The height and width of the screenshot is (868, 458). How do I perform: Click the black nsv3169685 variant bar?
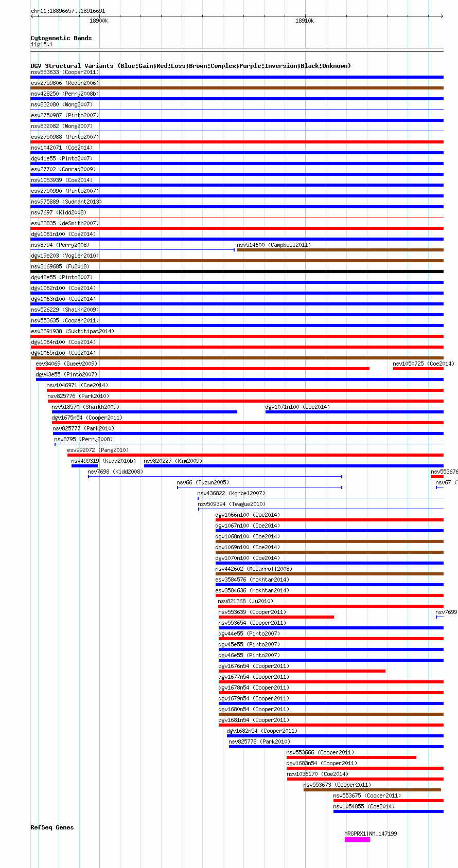(x=237, y=272)
